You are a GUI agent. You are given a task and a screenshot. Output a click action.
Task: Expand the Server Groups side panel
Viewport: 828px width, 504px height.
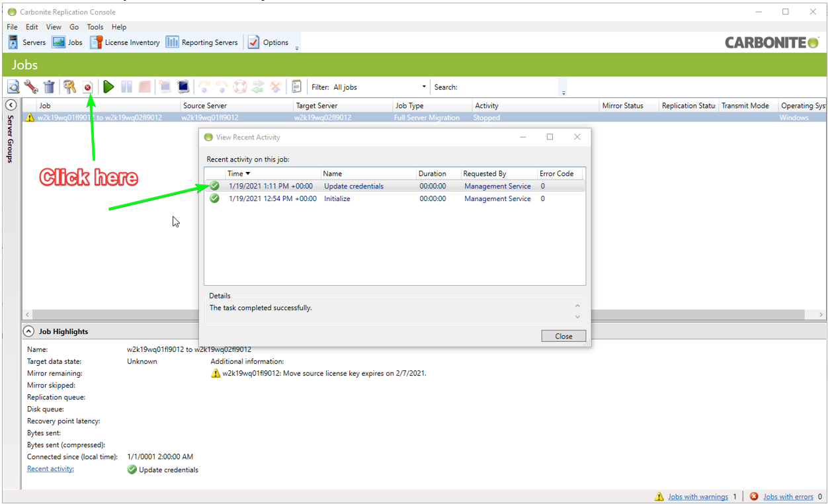pos(11,105)
